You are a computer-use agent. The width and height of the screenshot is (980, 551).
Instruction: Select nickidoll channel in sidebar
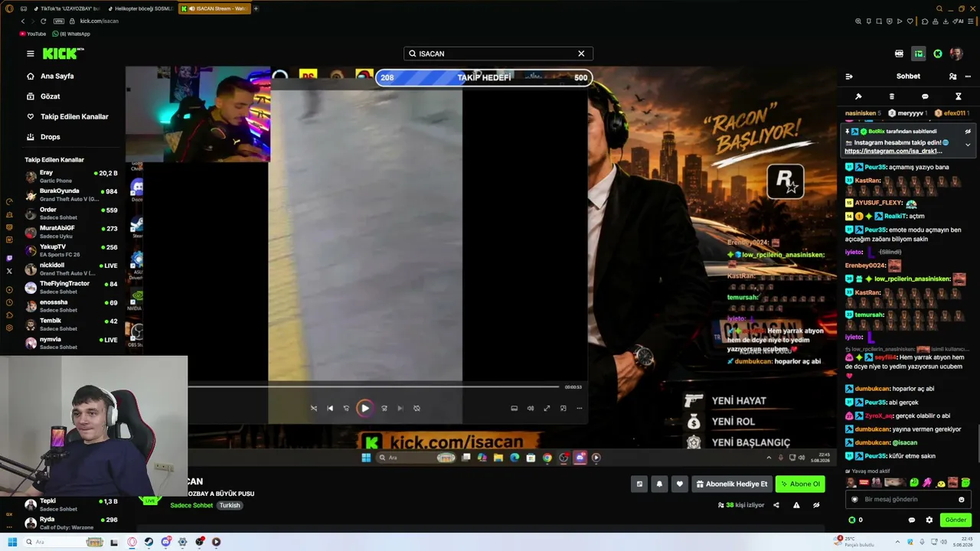(71, 269)
